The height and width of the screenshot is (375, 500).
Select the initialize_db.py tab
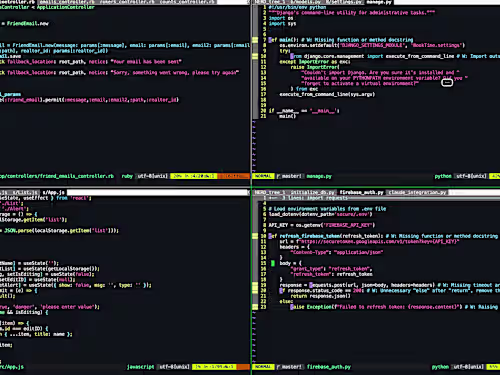(x=312, y=192)
